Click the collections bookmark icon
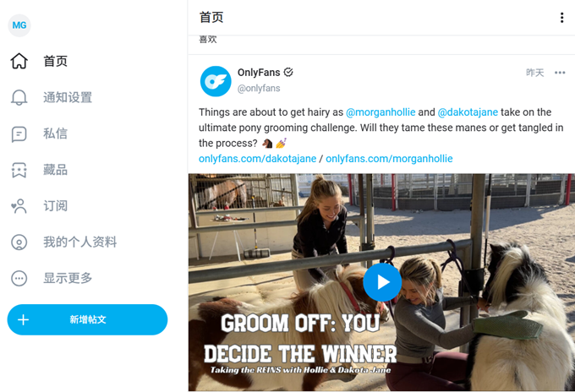The image size is (575, 392). point(19,170)
